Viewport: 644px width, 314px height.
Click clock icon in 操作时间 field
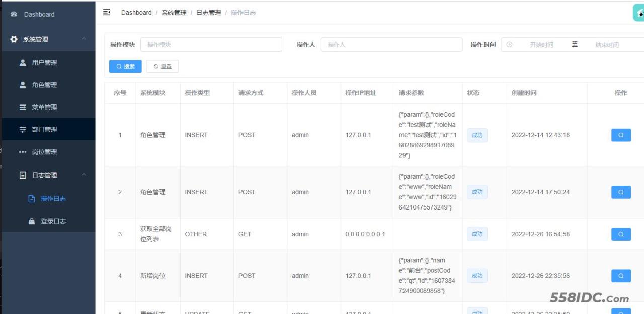pyautogui.click(x=509, y=44)
